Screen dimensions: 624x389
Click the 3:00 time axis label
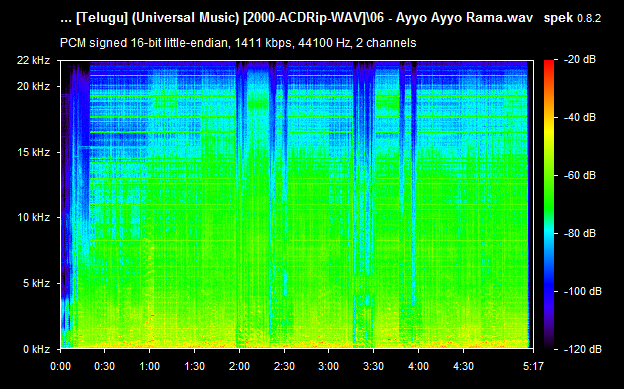click(x=329, y=366)
